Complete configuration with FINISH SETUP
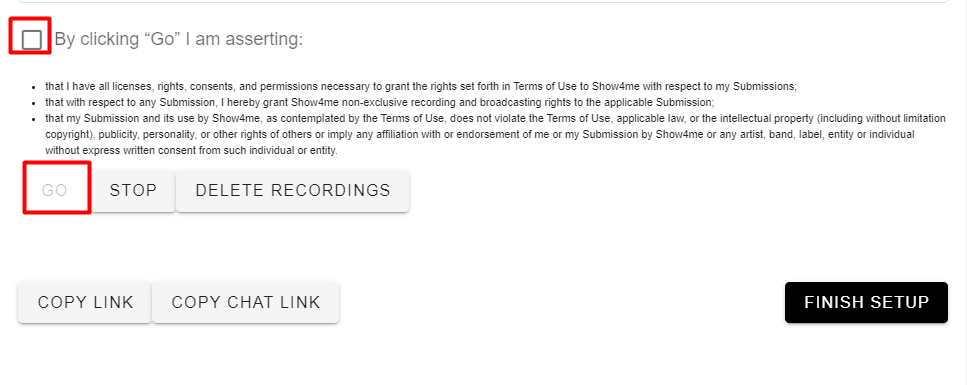This screenshot has width=967, height=385. [866, 302]
